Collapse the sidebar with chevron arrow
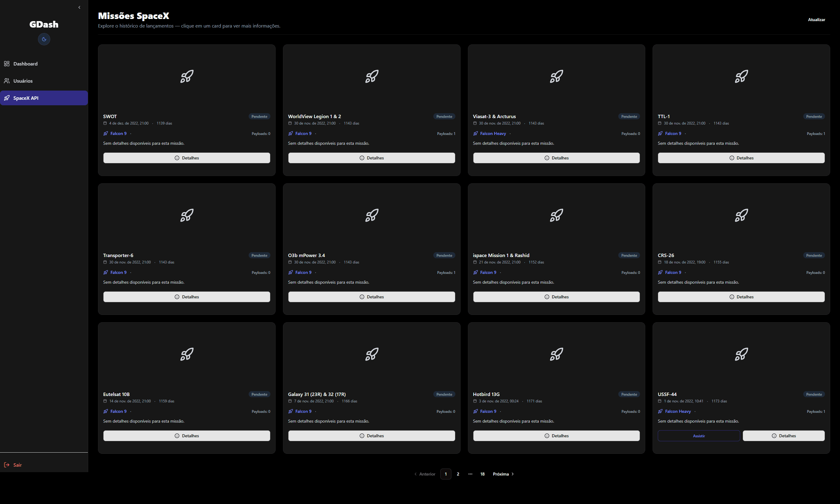The height and width of the screenshot is (504, 840). tap(79, 7)
